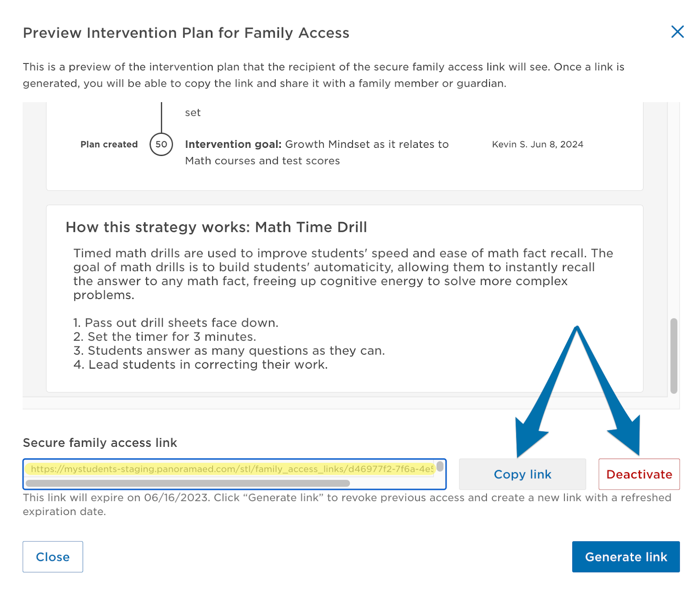Click the Preview Intervention Plan dialog title
The height and width of the screenshot is (592, 700).
pyautogui.click(x=186, y=33)
